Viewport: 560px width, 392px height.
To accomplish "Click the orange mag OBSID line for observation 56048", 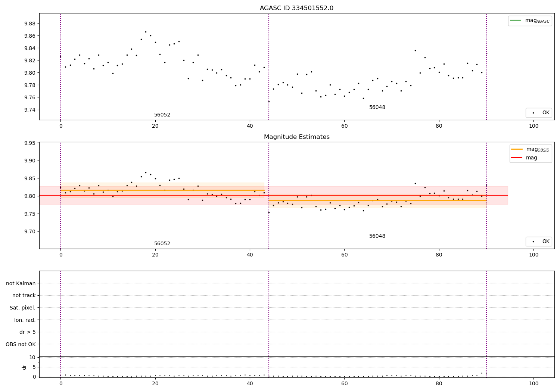I will 377,200.
